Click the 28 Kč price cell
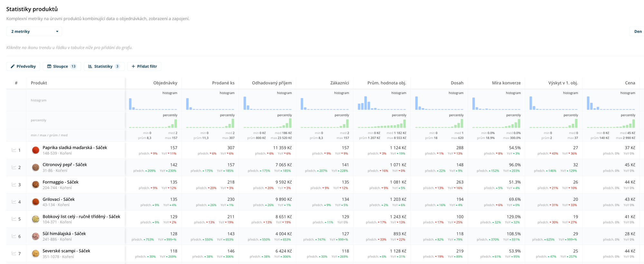The image size is (644, 264). click(x=630, y=234)
